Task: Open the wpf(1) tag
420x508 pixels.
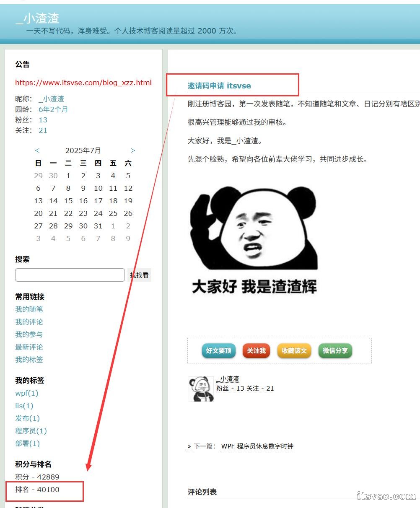Action: point(27,393)
